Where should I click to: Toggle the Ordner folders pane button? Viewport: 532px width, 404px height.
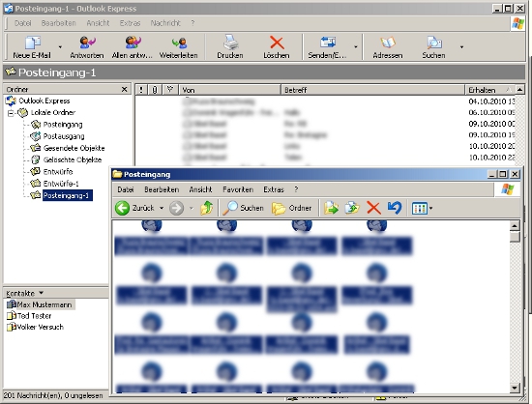[291, 208]
